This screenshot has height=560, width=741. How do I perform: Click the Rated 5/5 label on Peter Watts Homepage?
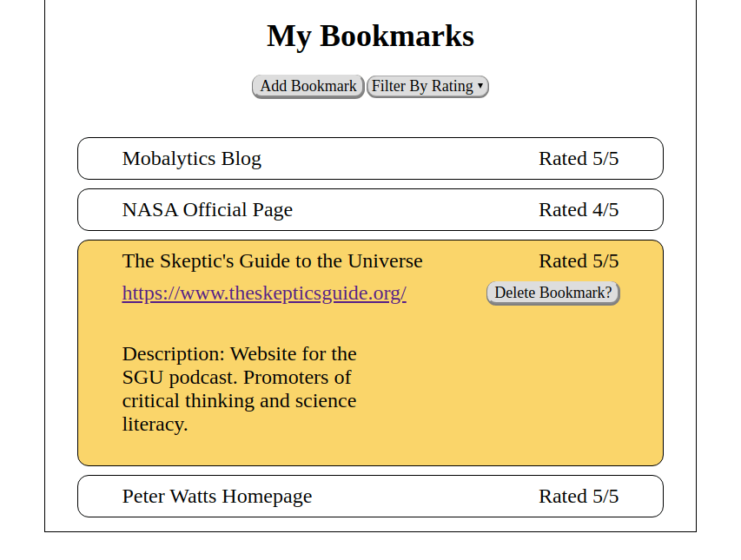(x=578, y=496)
